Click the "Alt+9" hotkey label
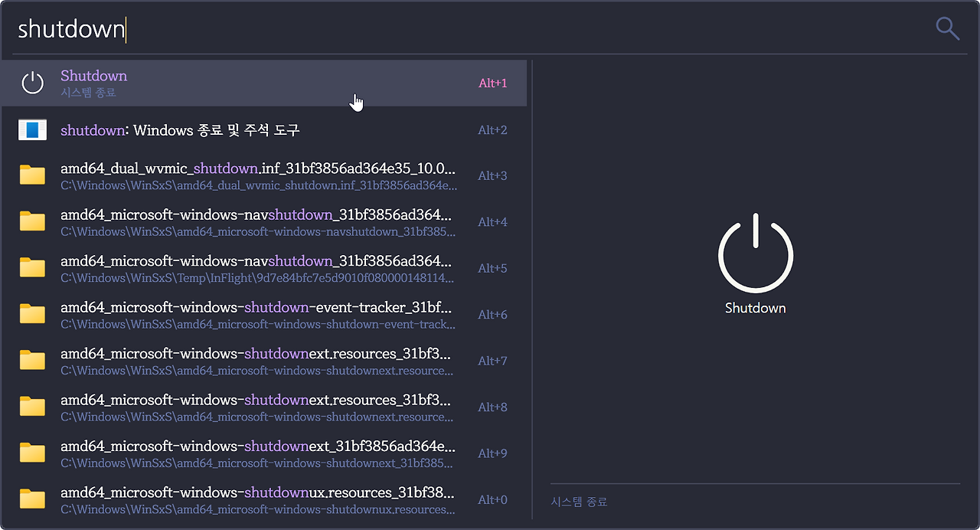Viewport: 980px width, 530px height. 493,453
